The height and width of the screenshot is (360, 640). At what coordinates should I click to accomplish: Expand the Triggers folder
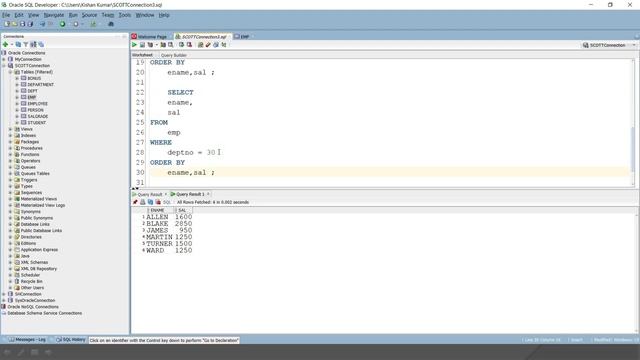pyautogui.click(x=11, y=180)
